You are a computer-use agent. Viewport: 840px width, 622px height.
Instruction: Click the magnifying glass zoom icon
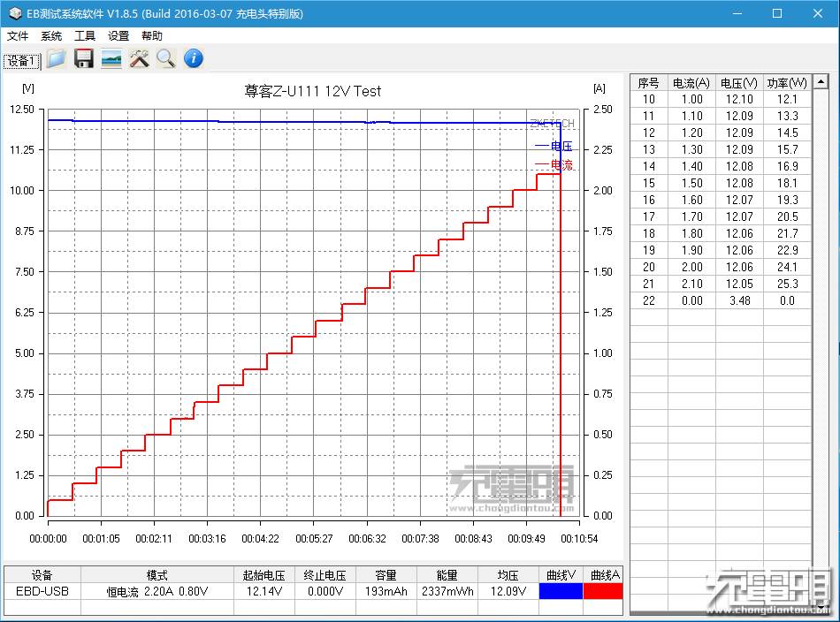point(166,58)
